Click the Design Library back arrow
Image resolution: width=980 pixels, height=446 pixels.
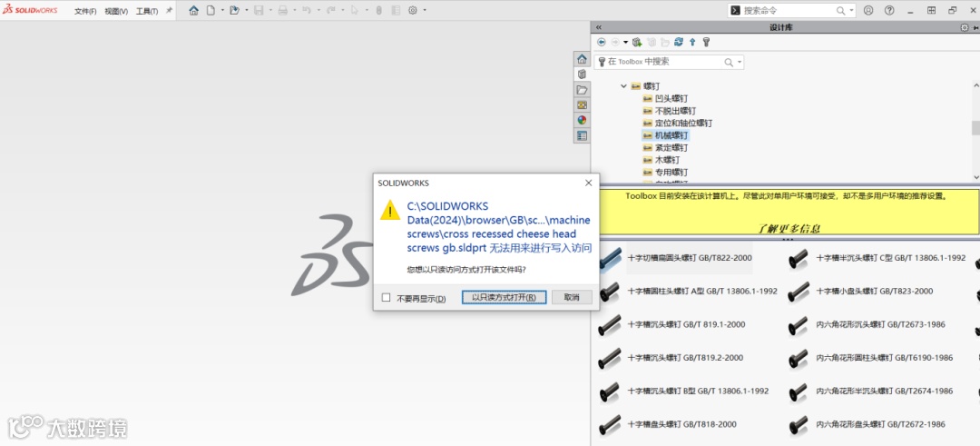point(602,42)
